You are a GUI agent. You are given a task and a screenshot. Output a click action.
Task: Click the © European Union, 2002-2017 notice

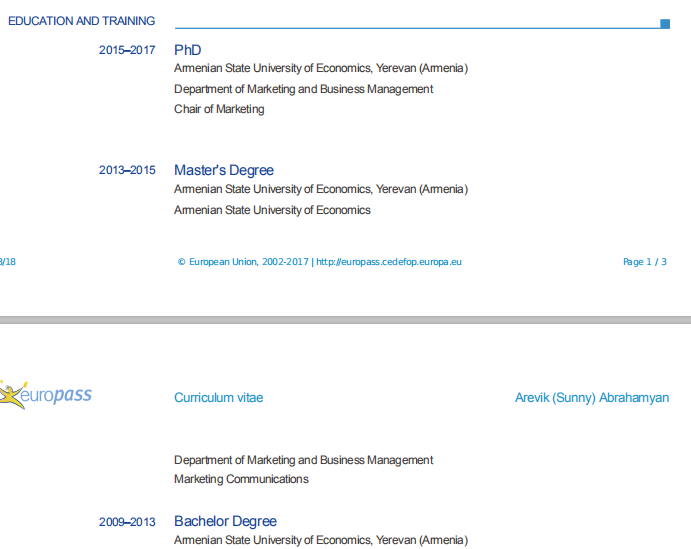243,262
